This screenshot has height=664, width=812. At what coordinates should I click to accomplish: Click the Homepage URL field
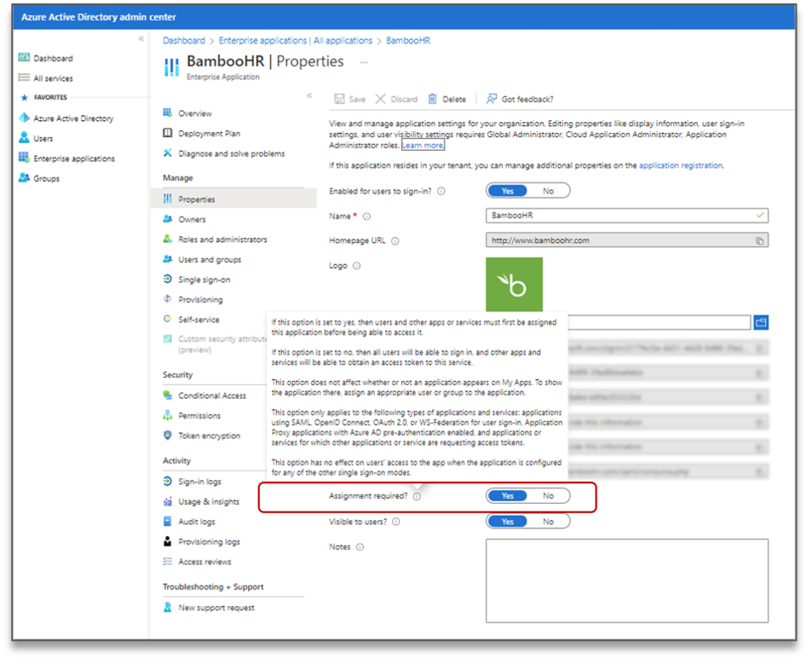pyautogui.click(x=626, y=241)
